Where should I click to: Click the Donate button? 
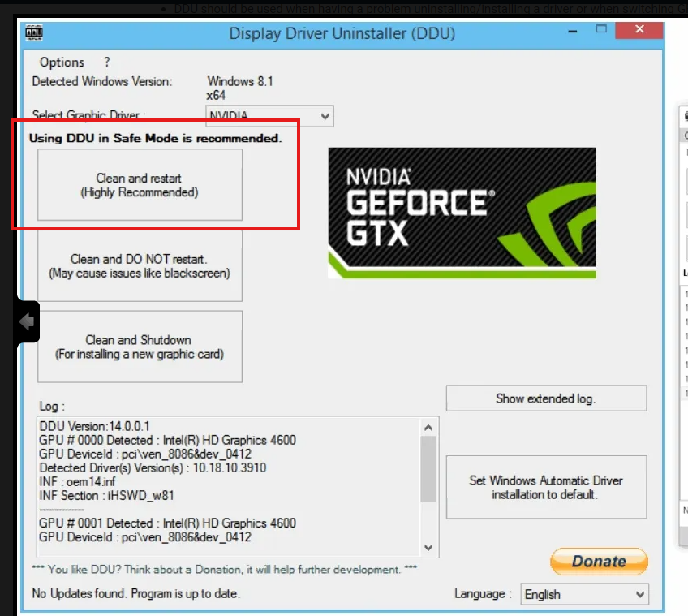pyautogui.click(x=599, y=561)
